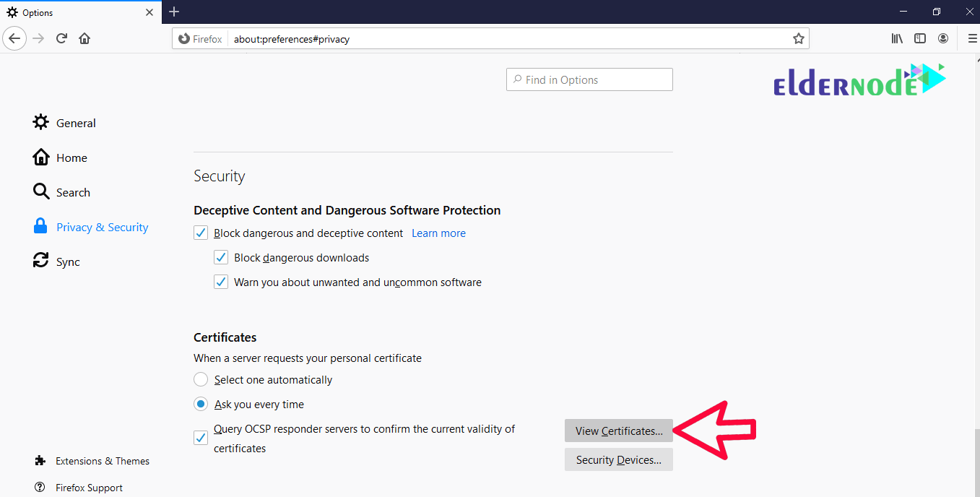Click the vertical page scrollbar thumb
This screenshot has height=497, width=980.
(x=976, y=462)
